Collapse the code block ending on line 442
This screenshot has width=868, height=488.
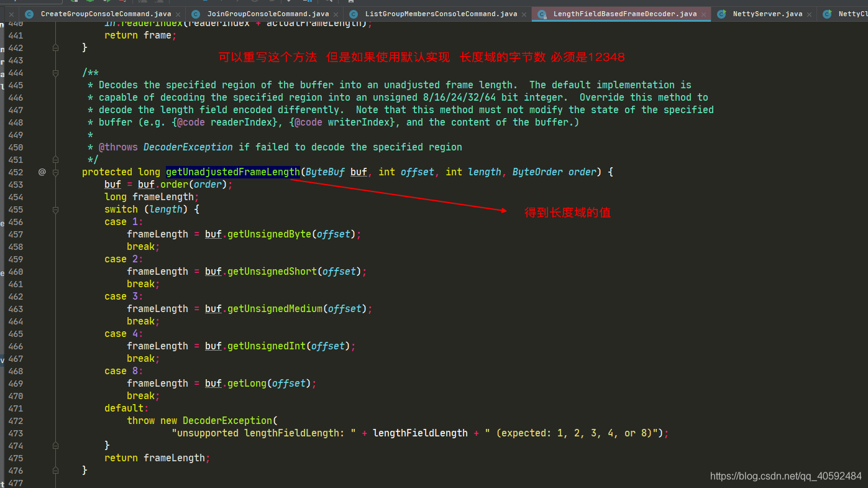coord(55,48)
